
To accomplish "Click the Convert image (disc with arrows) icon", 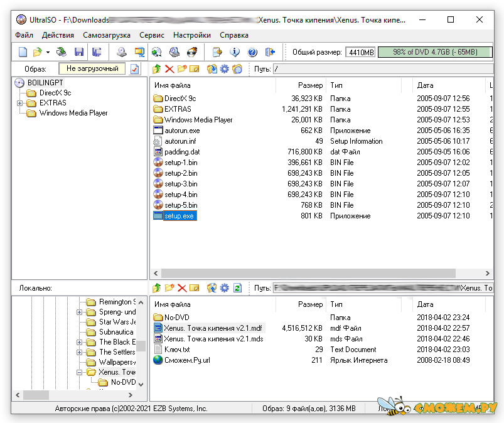I will 157,51.
